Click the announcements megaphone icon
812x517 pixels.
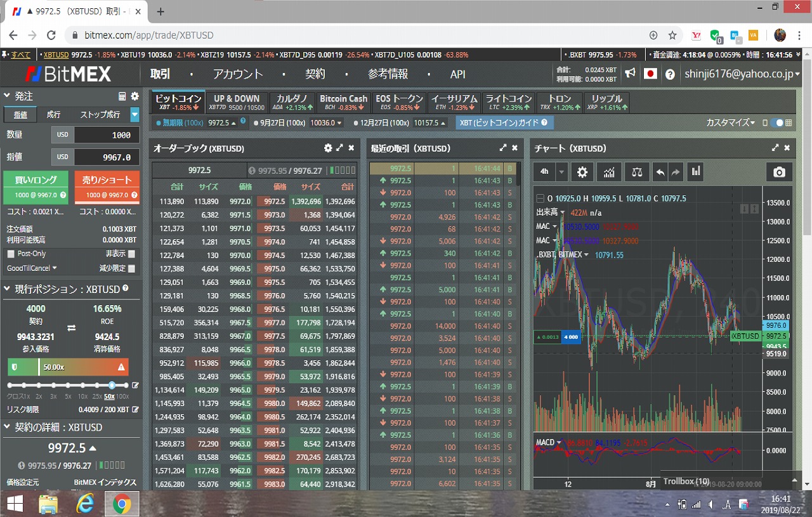(630, 74)
